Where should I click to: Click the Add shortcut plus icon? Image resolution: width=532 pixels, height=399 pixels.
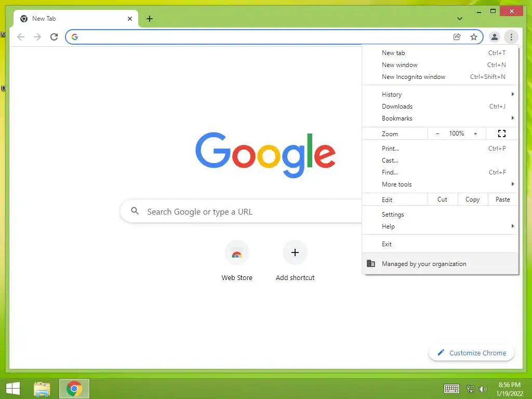pos(295,252)
